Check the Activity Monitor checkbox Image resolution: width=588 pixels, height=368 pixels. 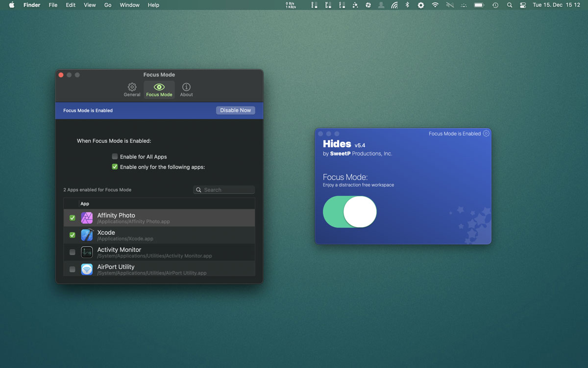click(73, 252)
